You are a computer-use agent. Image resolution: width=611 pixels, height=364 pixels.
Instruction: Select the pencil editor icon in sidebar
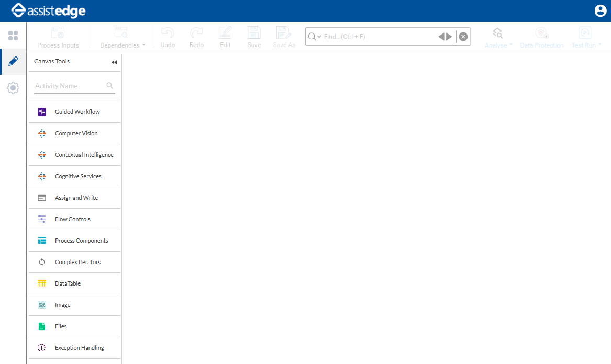tap(13, 61)
